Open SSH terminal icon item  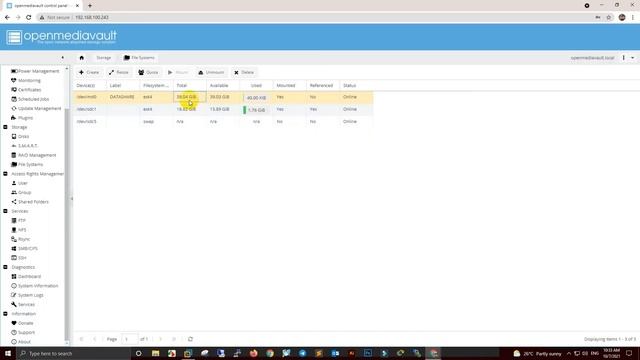pyautogui.click(x=19, y=258)
